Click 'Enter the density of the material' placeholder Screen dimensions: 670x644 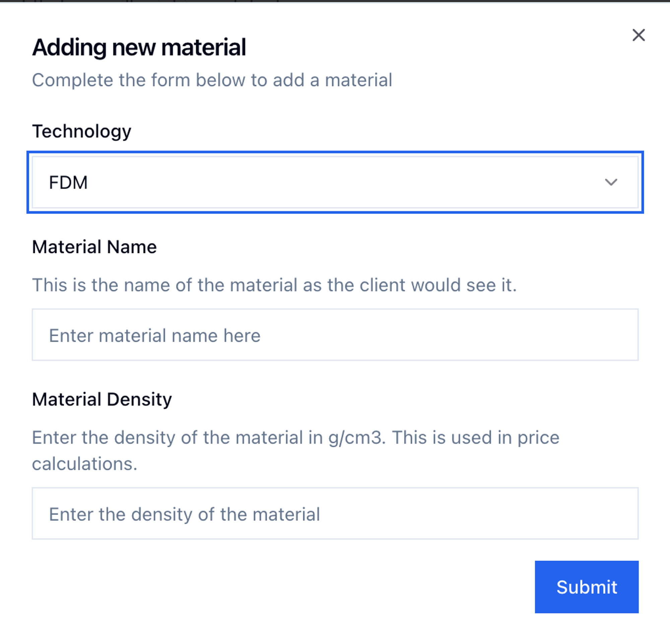click(184, 514)
